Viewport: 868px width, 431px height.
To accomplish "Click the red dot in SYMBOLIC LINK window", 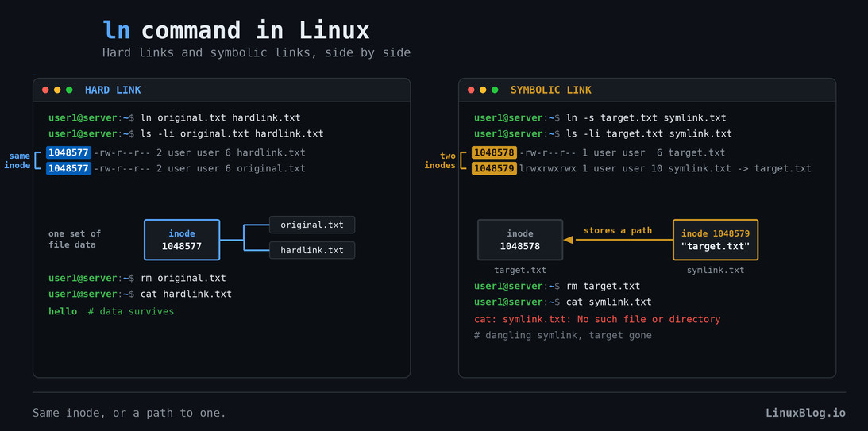I will 471,90.
